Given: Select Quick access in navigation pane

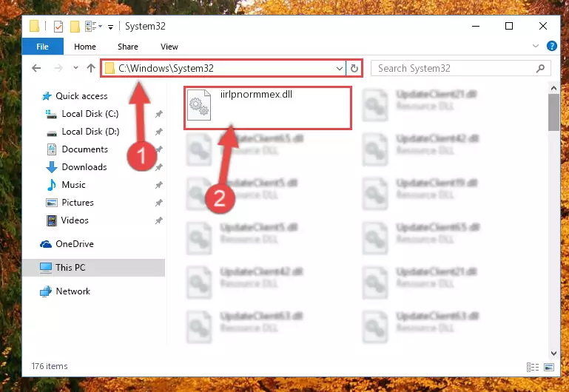Looking at the screenshot, I should tap(81, 96).
